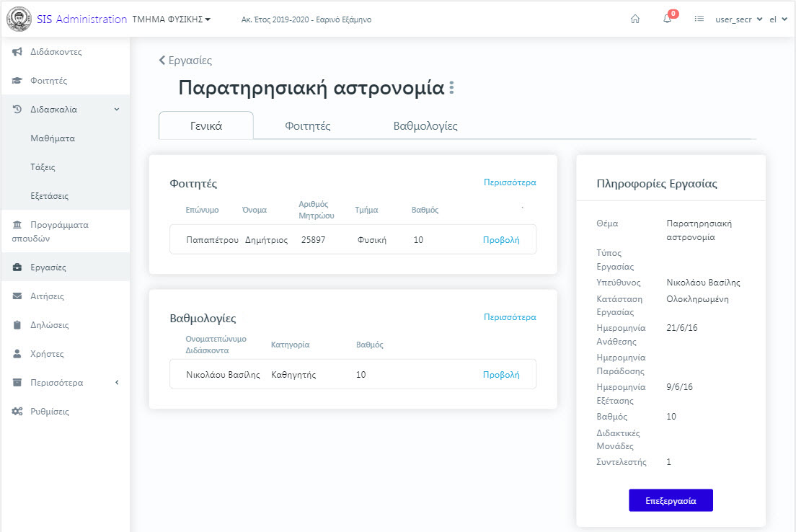
Task: Go back via the Εργασίες breadcrumb
Action: pyautogui.click(x=185, y=61)
